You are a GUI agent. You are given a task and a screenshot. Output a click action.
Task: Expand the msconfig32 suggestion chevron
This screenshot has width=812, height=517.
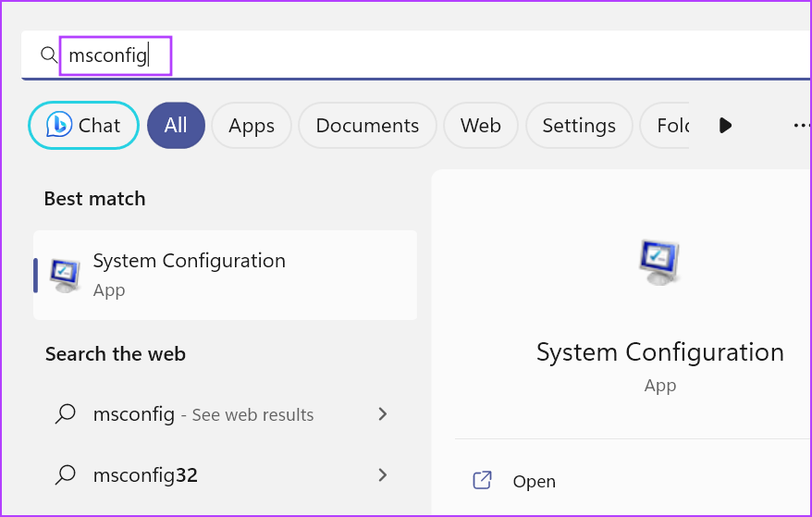pyautogui.click(x=383, y=474)
